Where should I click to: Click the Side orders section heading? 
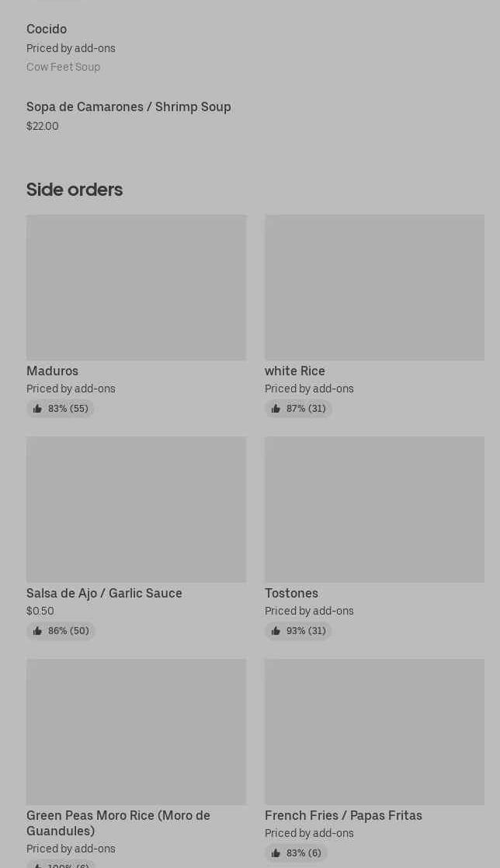[x=75, y=190]
